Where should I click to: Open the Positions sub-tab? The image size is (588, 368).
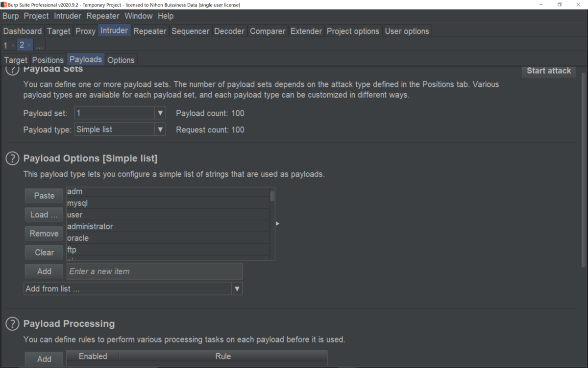click(x=48, y=60)
